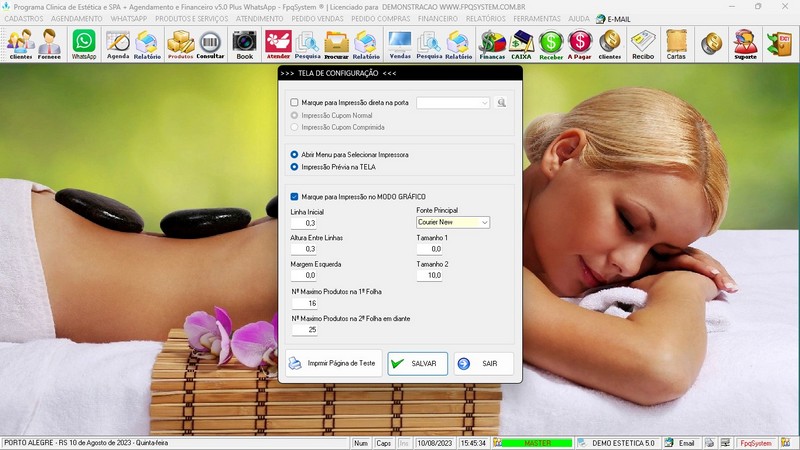Open the AJUDA menu
Image resolution: width=800 pixels, height=450 pixels.
coord(579,19)
